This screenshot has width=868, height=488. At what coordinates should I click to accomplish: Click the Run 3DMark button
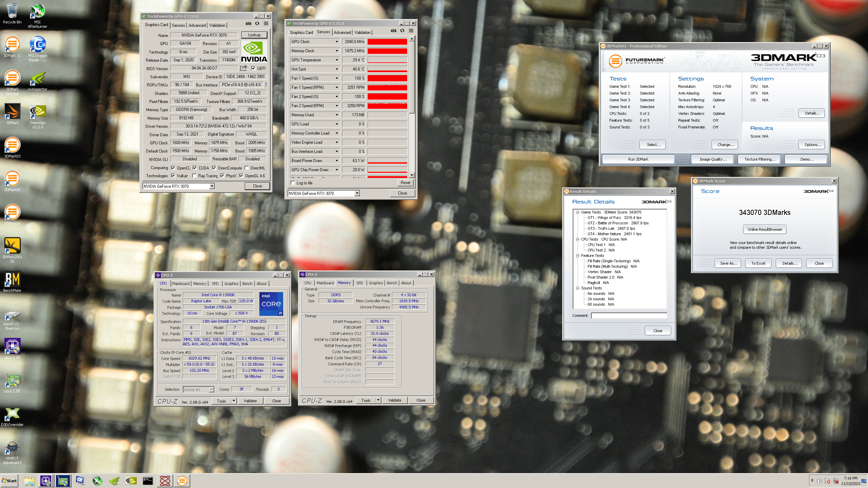tap(638, 159)
